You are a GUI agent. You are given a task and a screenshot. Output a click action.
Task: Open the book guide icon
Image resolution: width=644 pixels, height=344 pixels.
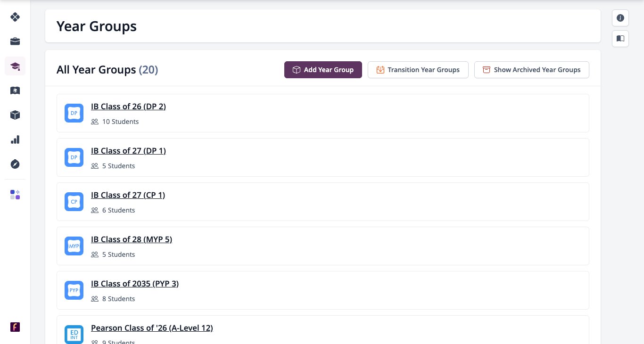(x=620, y=39)
